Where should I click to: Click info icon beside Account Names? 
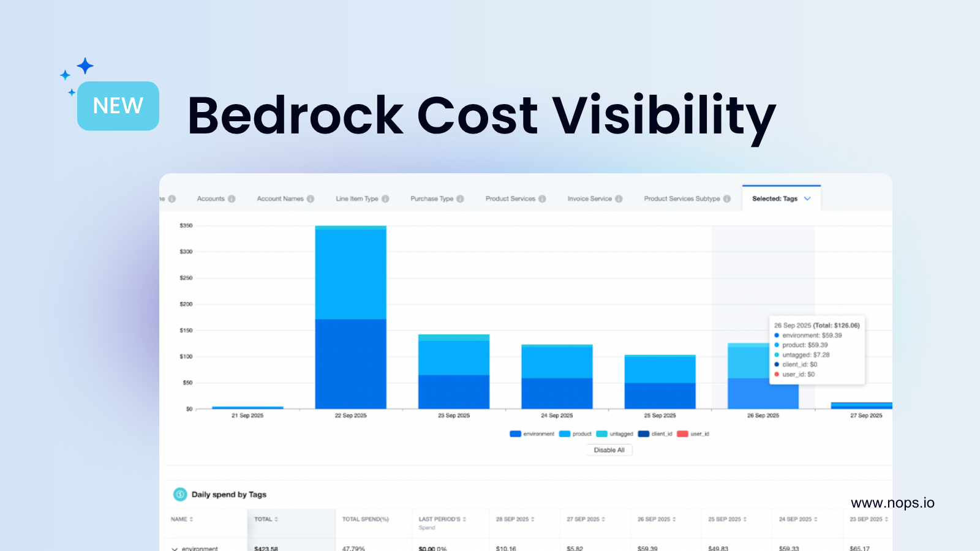point(311,199)
